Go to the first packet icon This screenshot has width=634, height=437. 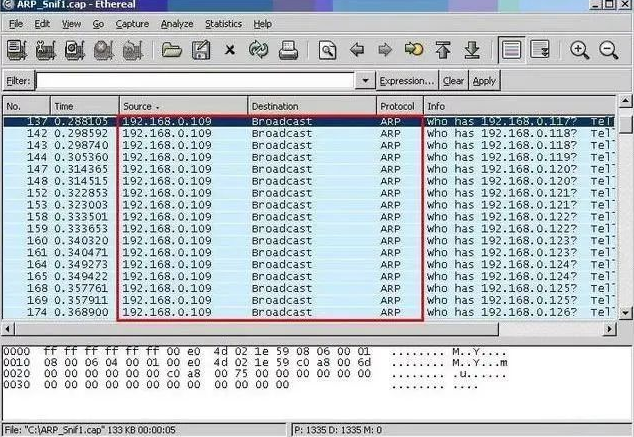(x=443, y=49)
